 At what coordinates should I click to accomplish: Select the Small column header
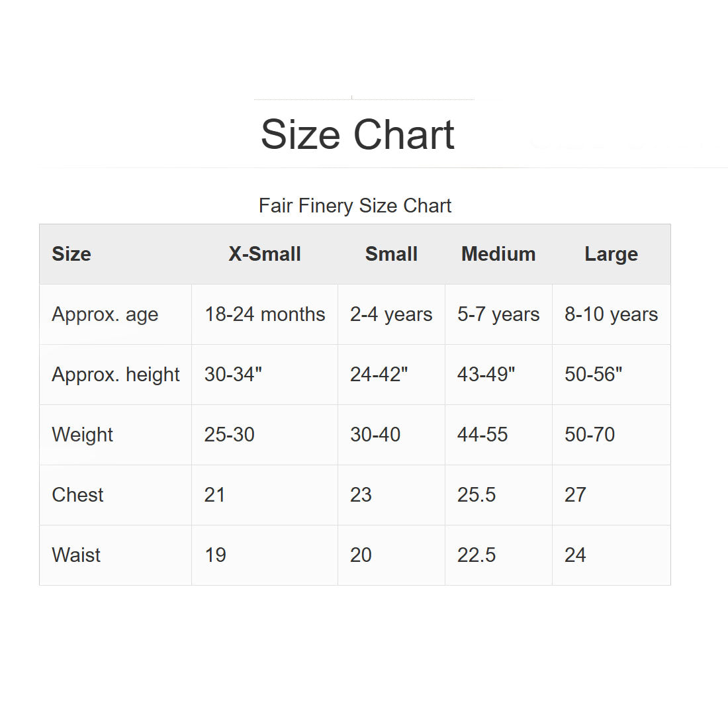pos(391,254)
